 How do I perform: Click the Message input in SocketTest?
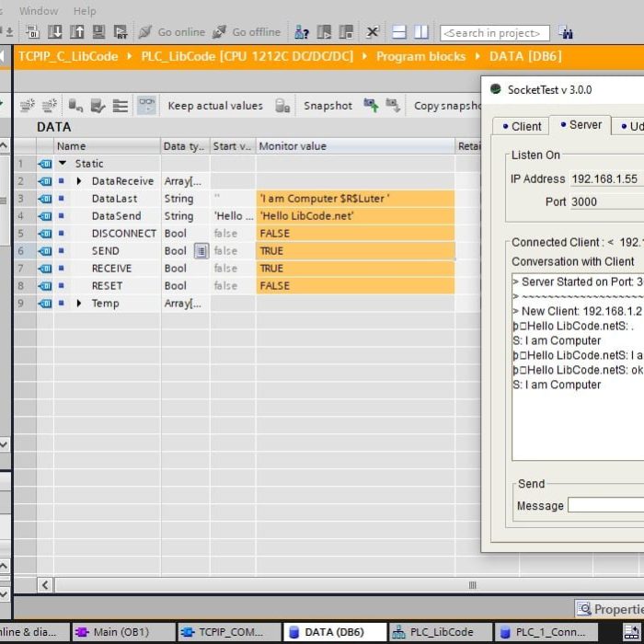coord(606,505)
